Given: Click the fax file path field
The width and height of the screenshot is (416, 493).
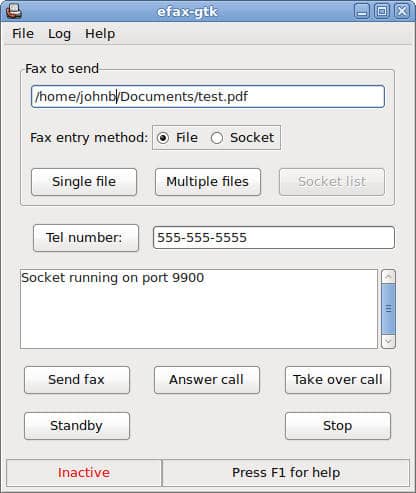Looking at the screenshot, I should pyautogui.click(x=208, y=97).
